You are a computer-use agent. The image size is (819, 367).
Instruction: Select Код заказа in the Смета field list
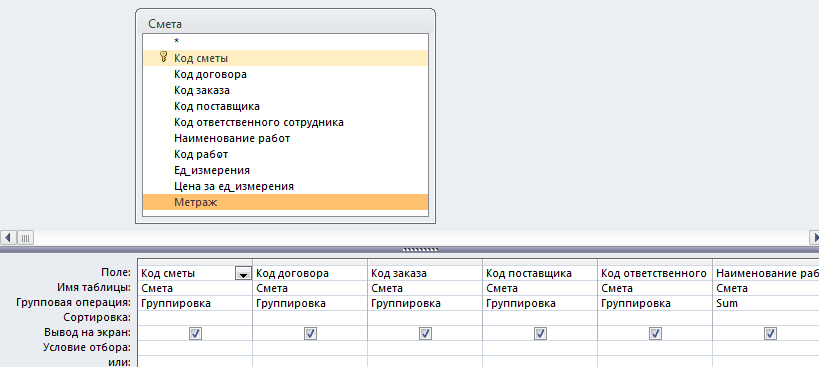(285, 90)
